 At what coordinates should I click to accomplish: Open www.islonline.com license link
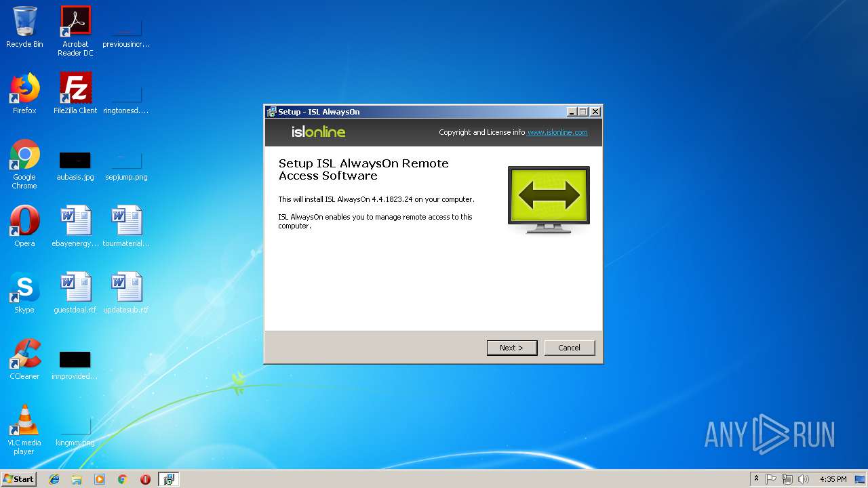557,132
